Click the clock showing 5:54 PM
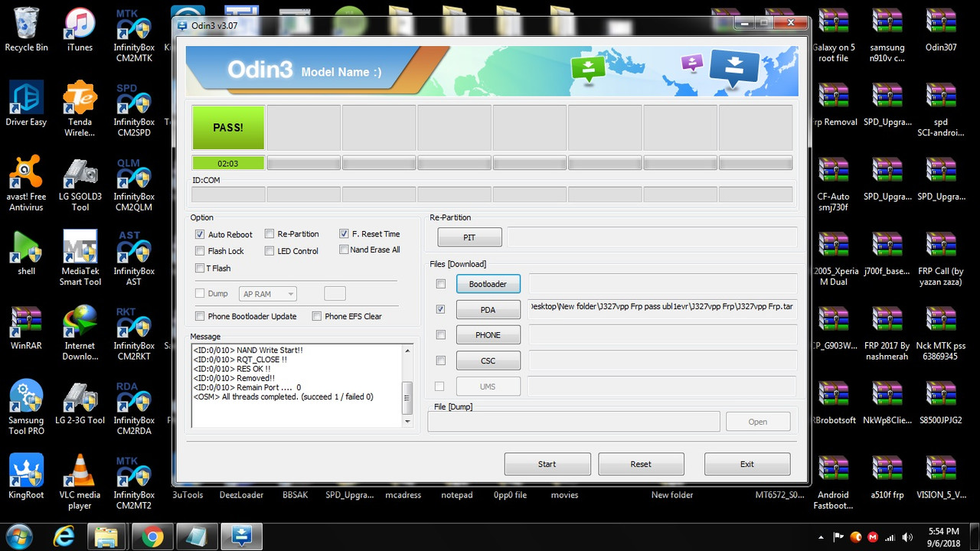This screenshot has width=980, height=551. [x=943, y=531]
